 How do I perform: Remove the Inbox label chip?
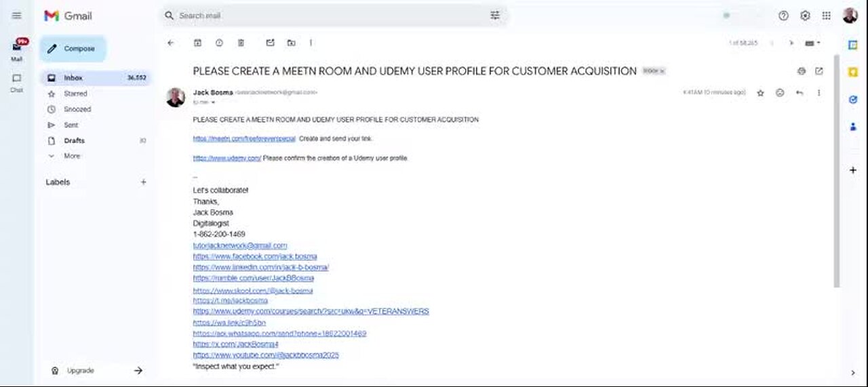663,71
